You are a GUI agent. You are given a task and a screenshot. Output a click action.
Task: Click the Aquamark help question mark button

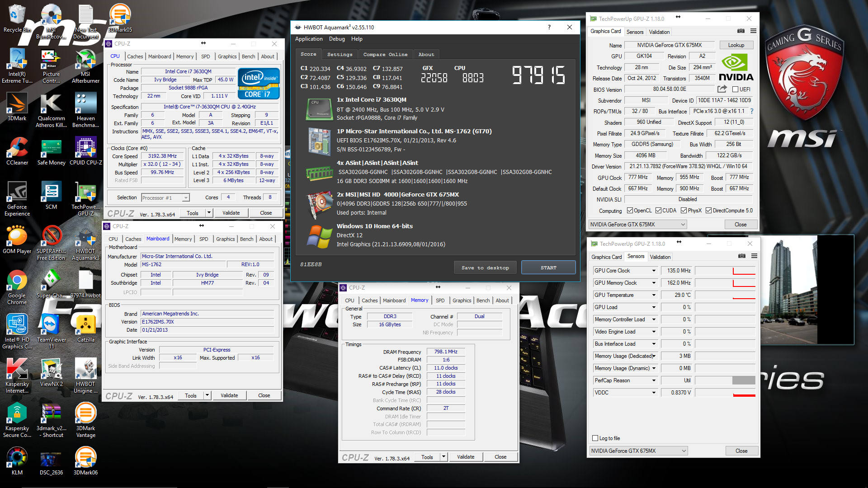549,27
